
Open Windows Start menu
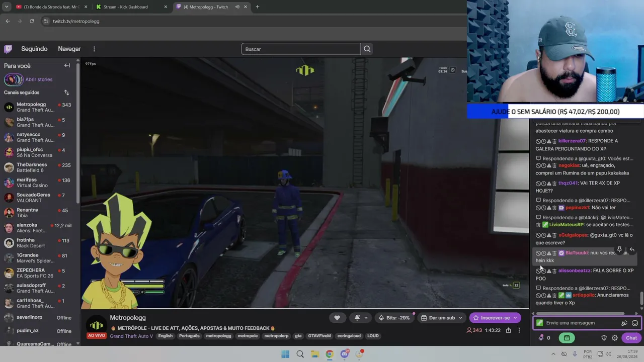pyautogui.click(x=285, y=354)
